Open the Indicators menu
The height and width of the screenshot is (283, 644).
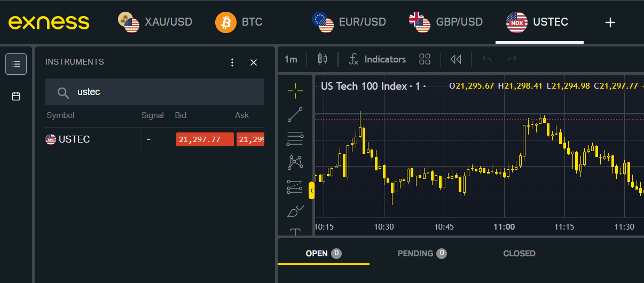[x=377, y=59]
